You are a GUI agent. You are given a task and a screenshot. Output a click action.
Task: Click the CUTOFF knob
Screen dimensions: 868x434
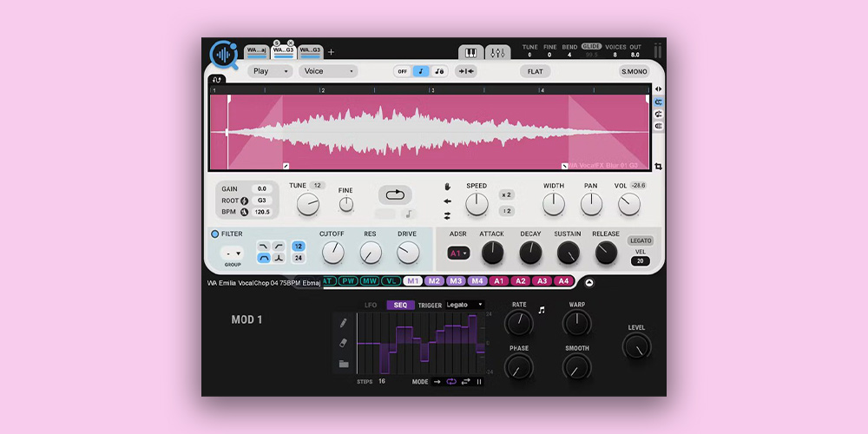point(332,253)
